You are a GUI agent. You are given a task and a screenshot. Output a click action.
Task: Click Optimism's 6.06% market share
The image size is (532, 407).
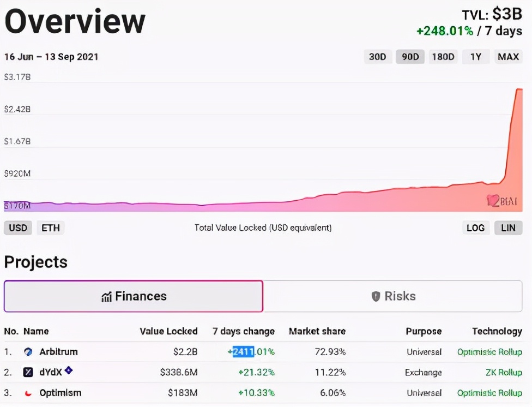click(333, 393)
